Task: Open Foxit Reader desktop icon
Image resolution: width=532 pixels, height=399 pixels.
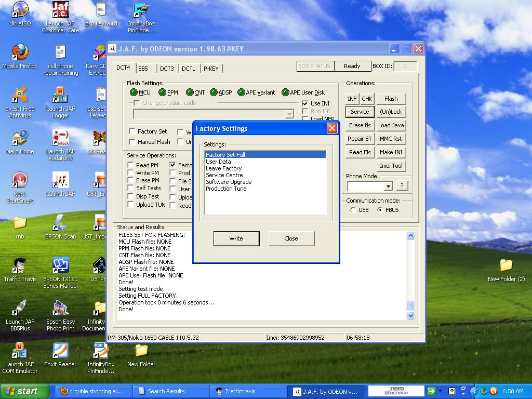Action: (x=60, y=355)
